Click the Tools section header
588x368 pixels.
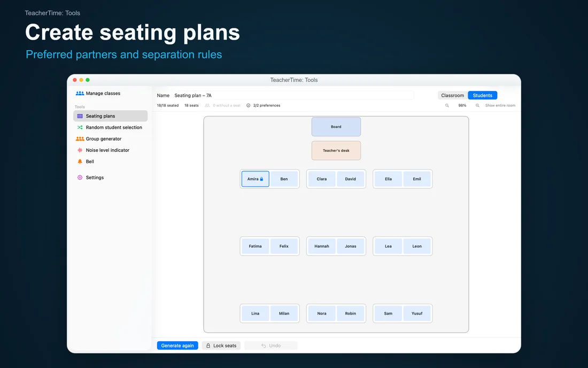(80, 107)
